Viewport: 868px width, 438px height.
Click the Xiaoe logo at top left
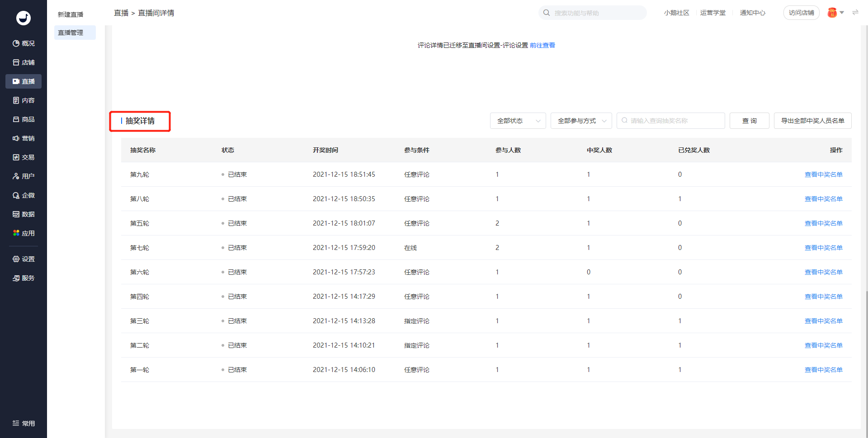tap(24, 18)
